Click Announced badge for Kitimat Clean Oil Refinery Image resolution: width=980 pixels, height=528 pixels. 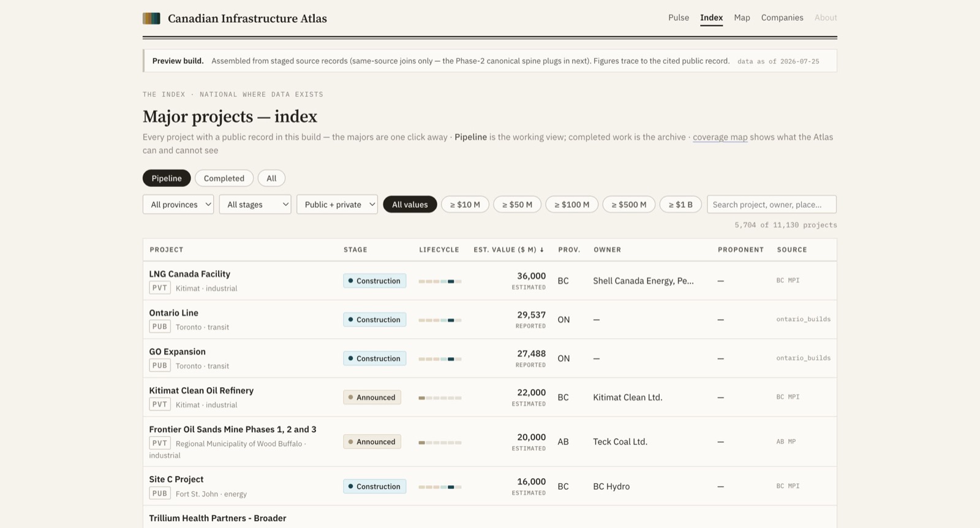[x=372, y=398]
